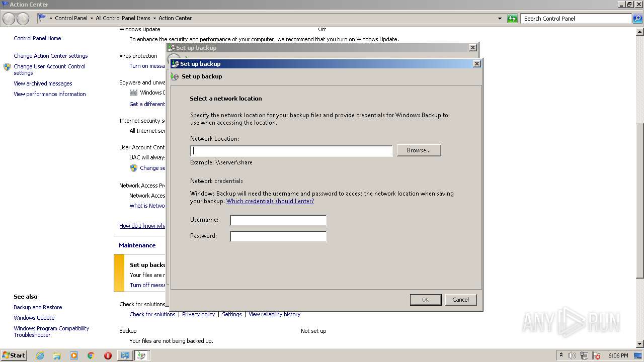Click the Network Location input field
The width and height of the screenshot is (644, 362).
point(291,151)
